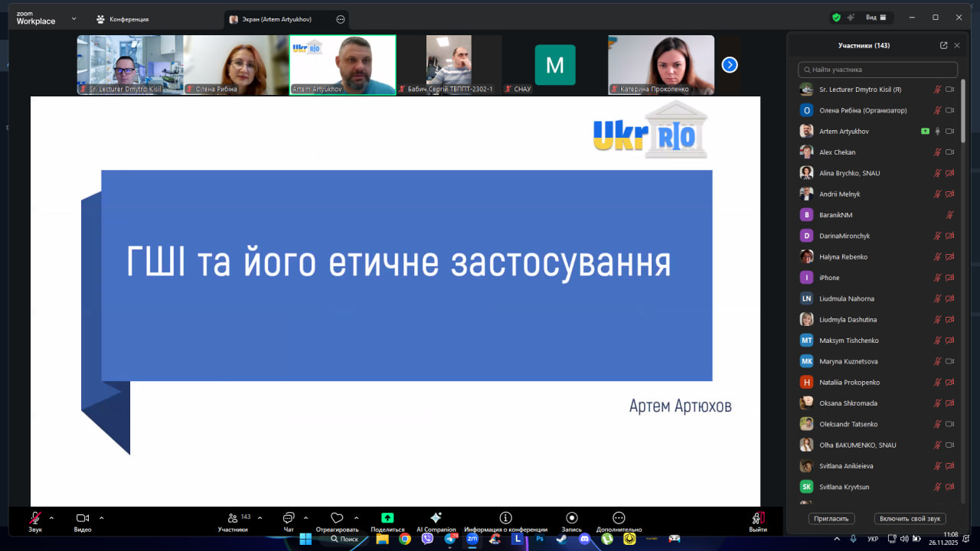Screen dimensions: 980x551
Task: Expand video options arrow next to Видео
Action: click(101, 518)
